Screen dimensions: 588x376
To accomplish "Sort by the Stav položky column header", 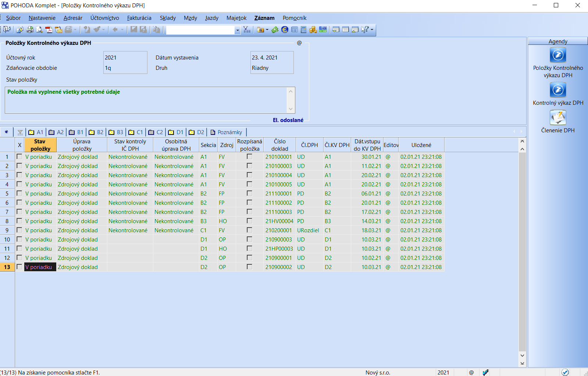I will pyautogui.click(x=40, y=145).
